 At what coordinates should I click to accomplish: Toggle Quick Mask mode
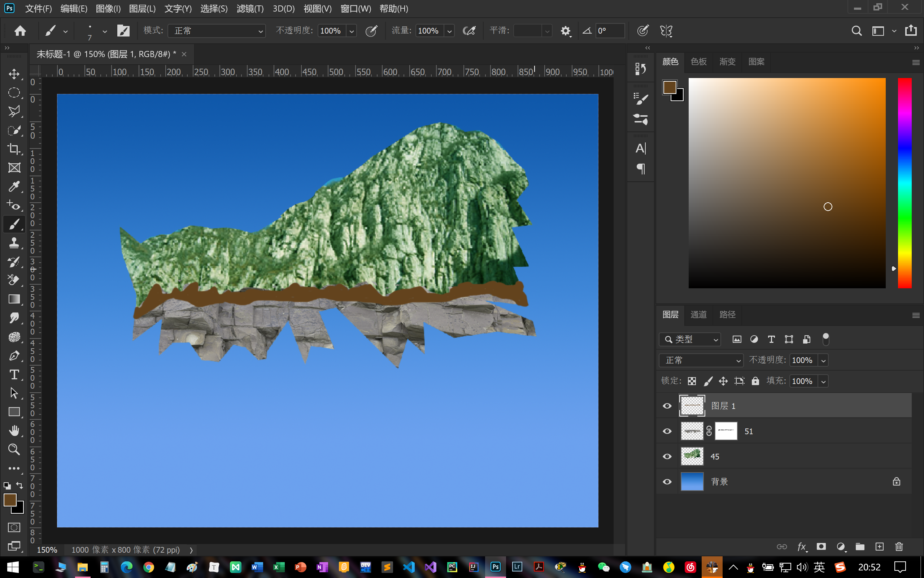tap(14, 527)
